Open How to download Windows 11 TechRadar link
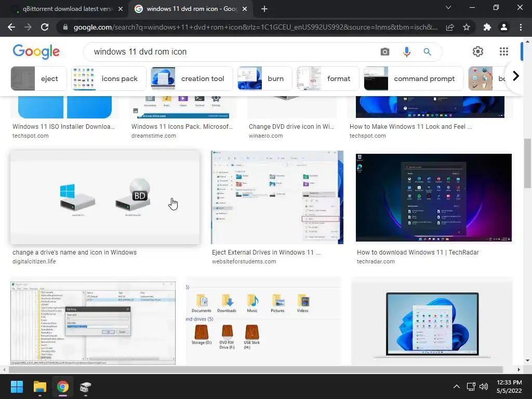This screenshot has height=399, width=532. pos(418,252)
